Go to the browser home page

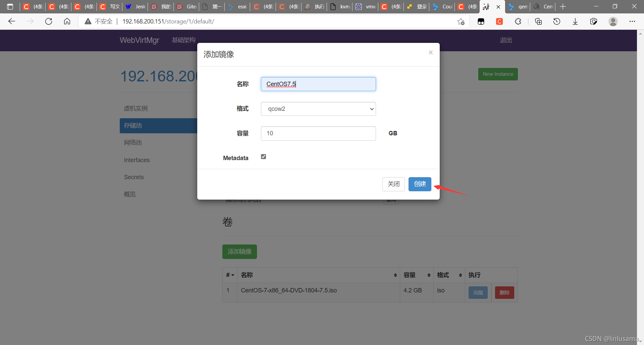pyautogui.click(x=67, y=21)
